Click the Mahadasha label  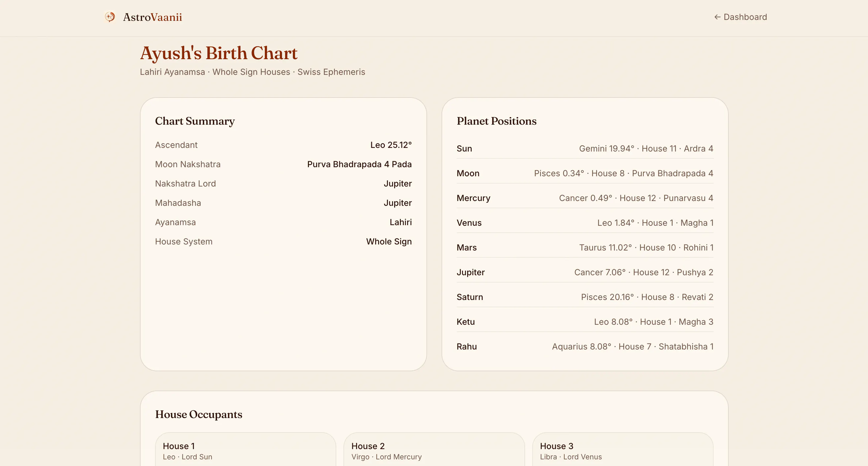[x=178, y=203]
